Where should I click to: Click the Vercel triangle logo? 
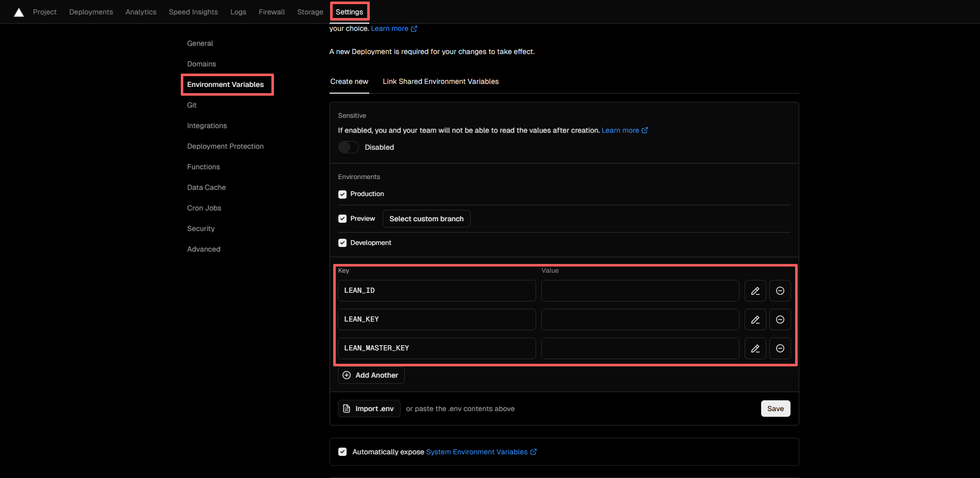click(19, 12)
